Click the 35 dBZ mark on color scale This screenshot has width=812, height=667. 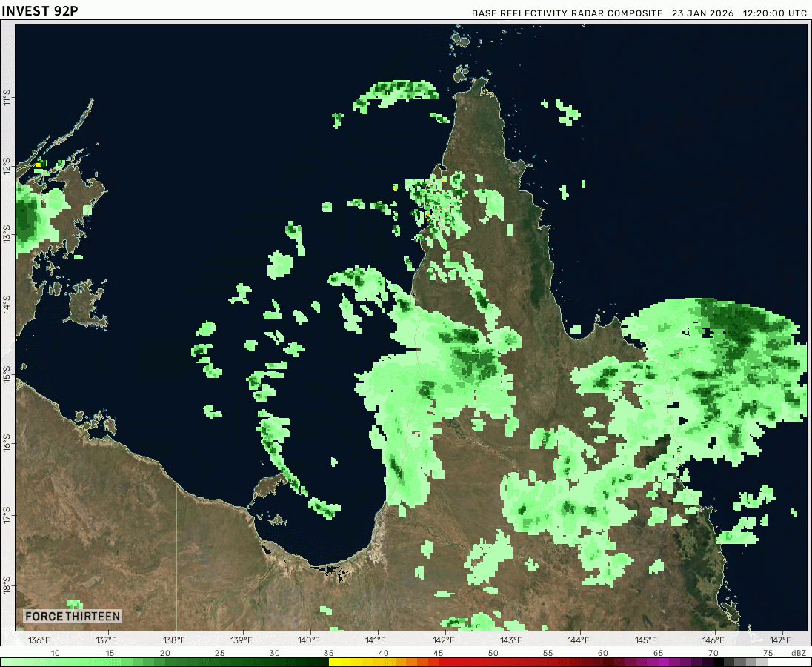coord(328,653)
